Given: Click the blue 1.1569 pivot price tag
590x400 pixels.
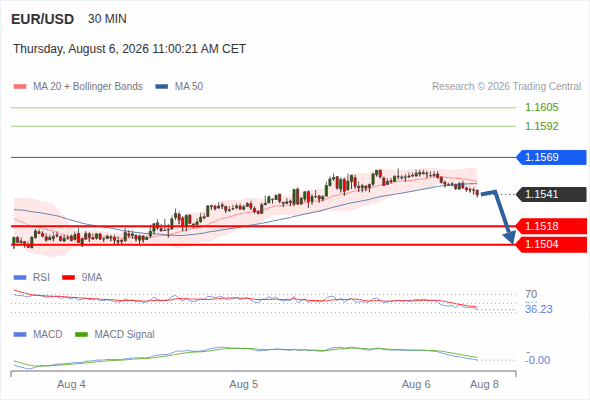Looking at the screenshot, I should (552, 157).
